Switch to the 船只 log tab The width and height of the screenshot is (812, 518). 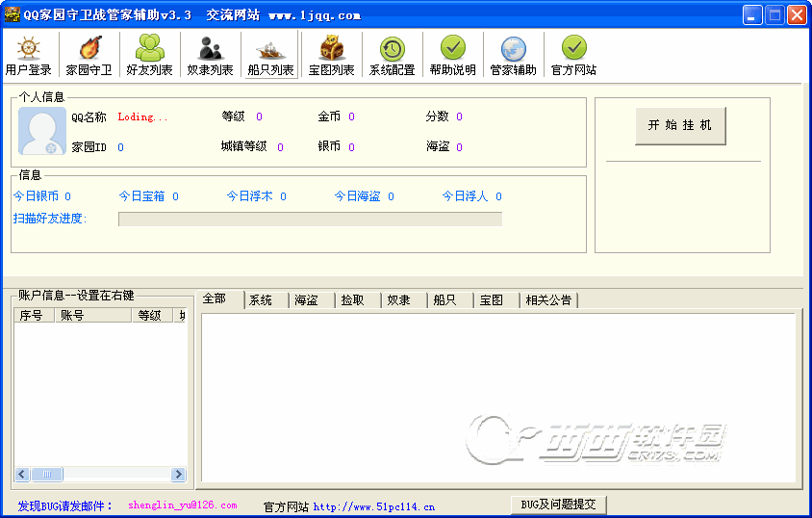click(450, 300)
